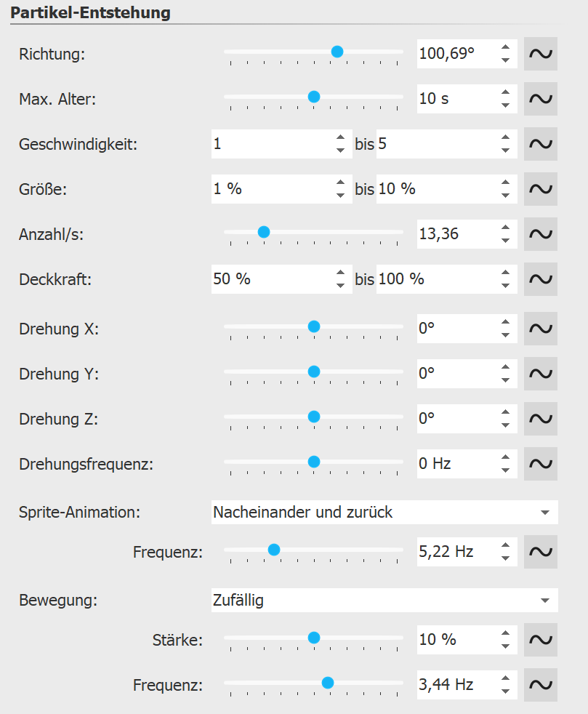Image resolution: width=588 pixels, height=714 pixels.
Task: Click the curve icon for Stärke
Action: tap(540, 640)
